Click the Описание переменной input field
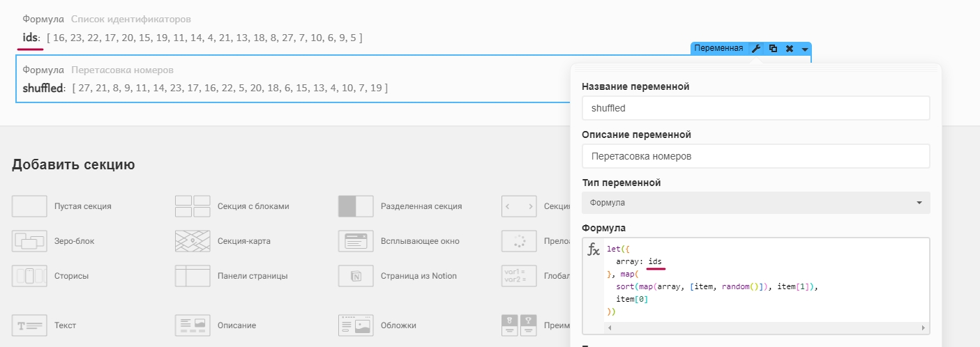 (x=755, y=156)
